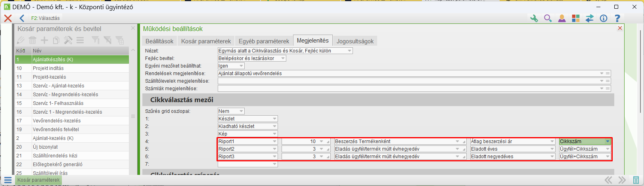Click the document icon at bottom right
This screenshot has height=186, width=644.
tap(636, 180)
